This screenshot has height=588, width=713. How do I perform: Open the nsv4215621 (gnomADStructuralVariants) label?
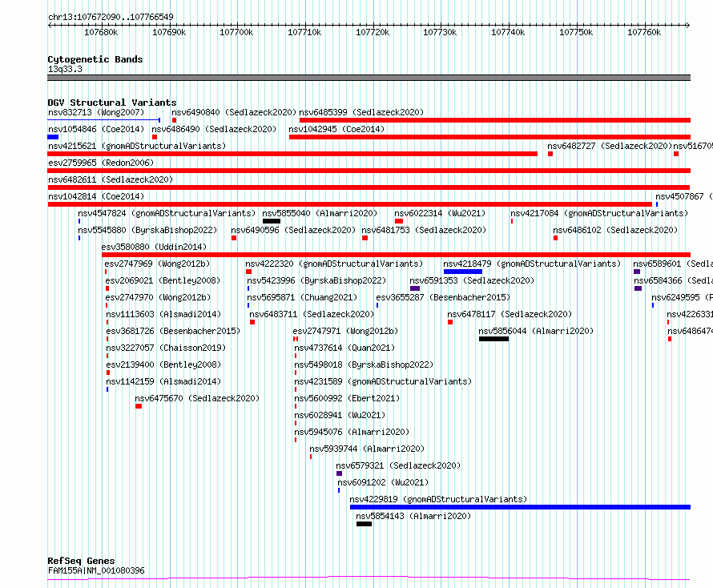[x=137, y=146]
